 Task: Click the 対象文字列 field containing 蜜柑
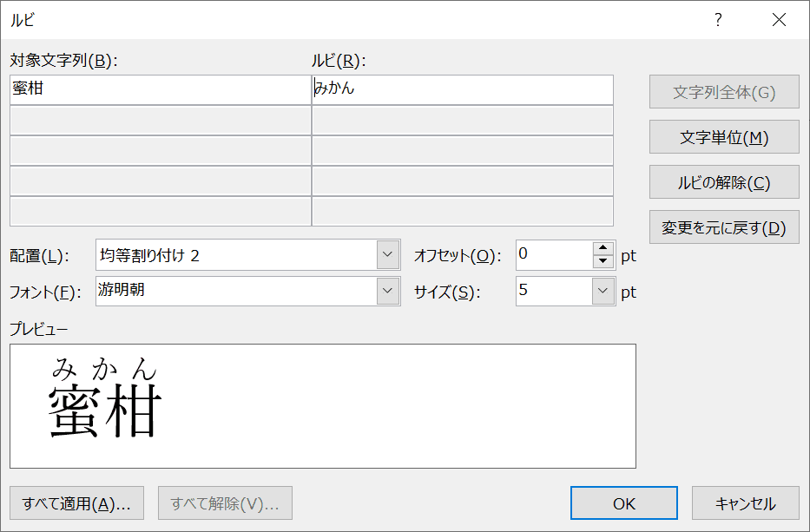pyautogui.click(x=160, y=90)
